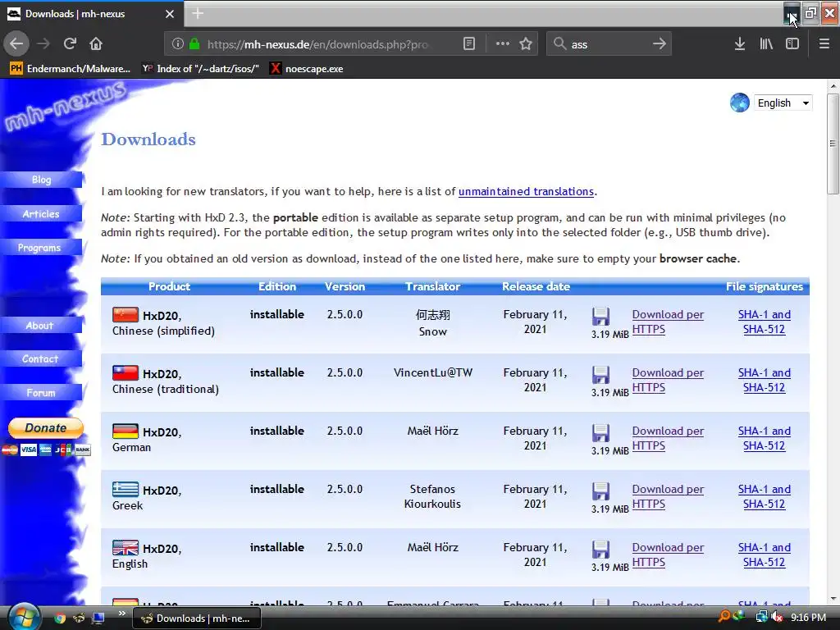Click the Chinese flag in first row
Screen dimensions: 840x630
point(126,314)
